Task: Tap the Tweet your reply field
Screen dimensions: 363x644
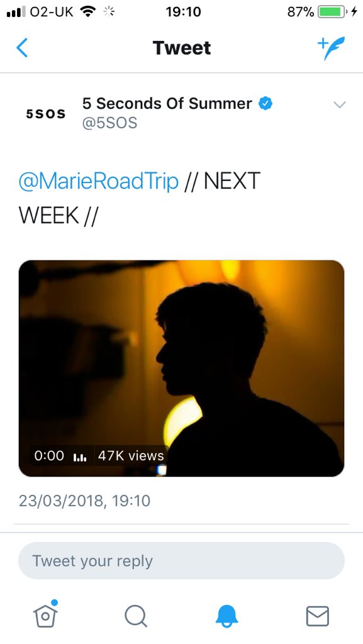Action: click(181, 560)
